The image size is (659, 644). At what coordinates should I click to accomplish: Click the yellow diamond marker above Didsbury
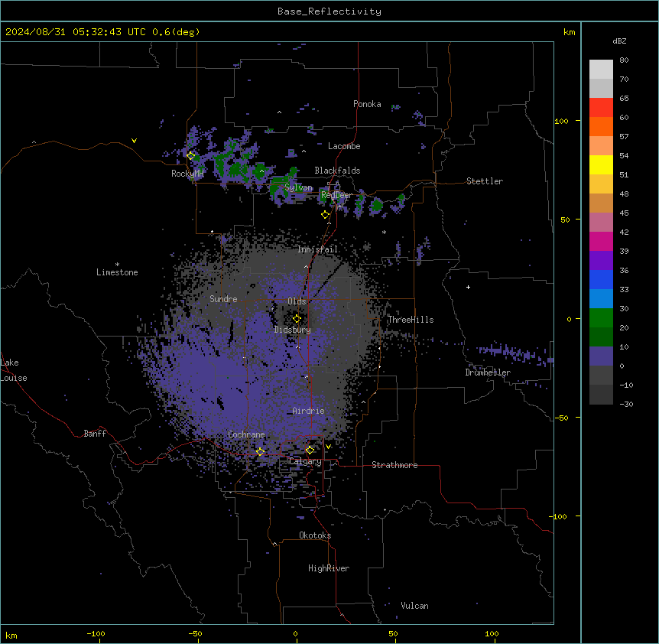[297, 318]
